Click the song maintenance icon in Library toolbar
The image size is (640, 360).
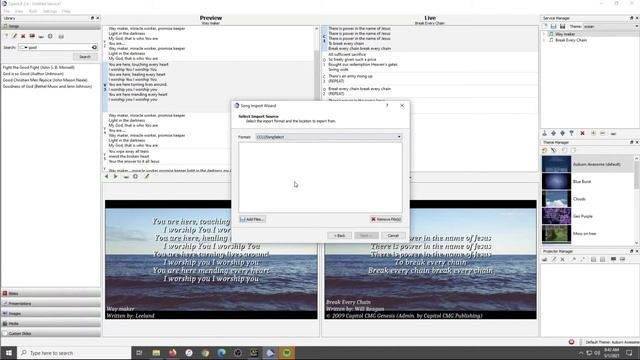coord(61,36)
